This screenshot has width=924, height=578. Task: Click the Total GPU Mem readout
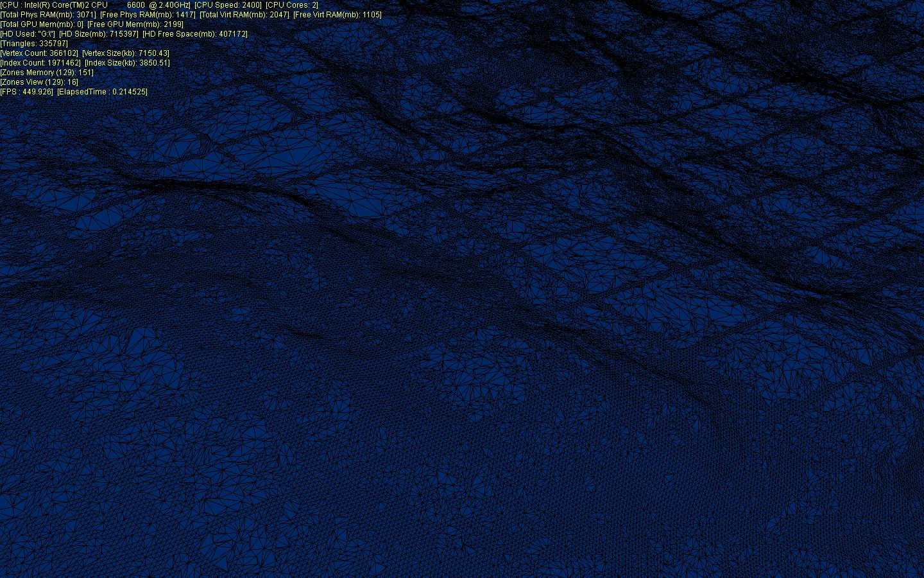point(42,24)
